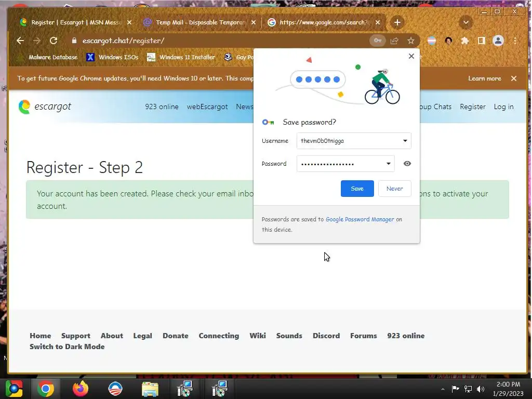
Task: Close the Google search tab
Action: tap(378, 22)
